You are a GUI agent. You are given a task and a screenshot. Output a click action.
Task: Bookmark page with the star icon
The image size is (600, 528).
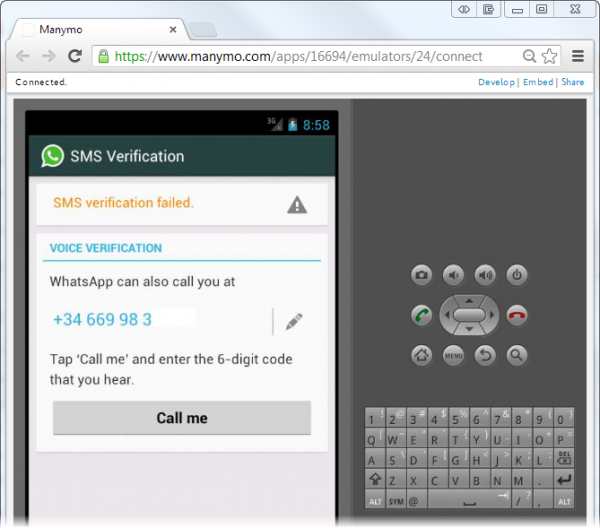coord(549,57)
